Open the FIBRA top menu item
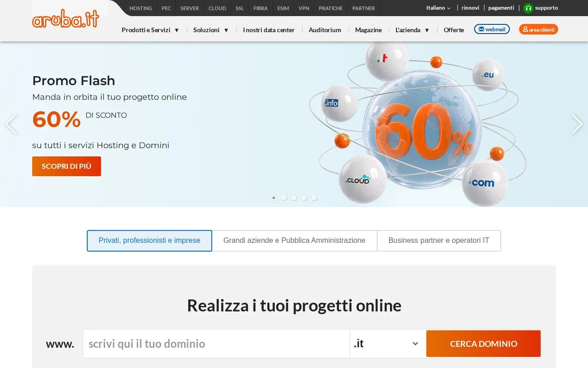Viewport: 588px width, 368px height. coord(260,8)
